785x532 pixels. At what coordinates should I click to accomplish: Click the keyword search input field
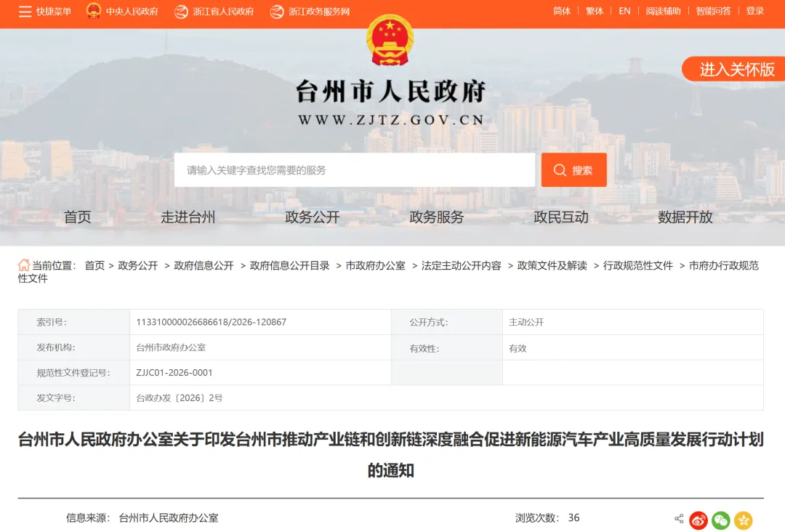point(354,170)
